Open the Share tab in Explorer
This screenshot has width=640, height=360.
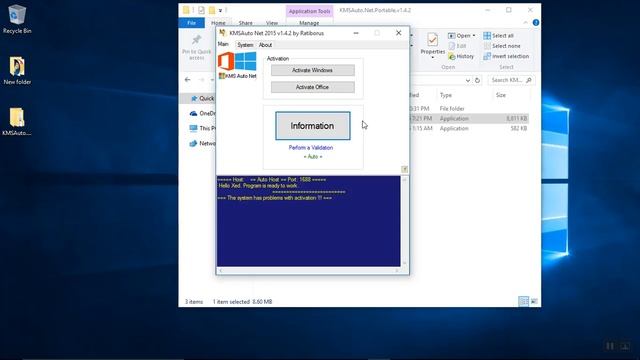245,23
